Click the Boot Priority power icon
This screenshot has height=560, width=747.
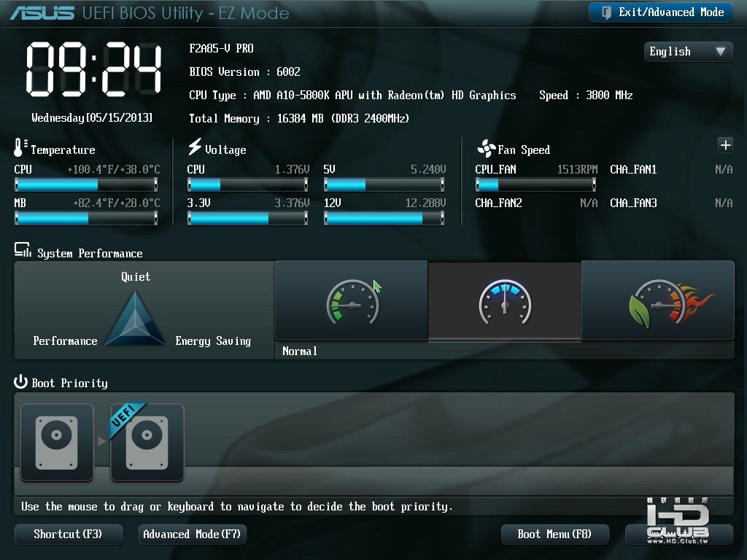20,382
